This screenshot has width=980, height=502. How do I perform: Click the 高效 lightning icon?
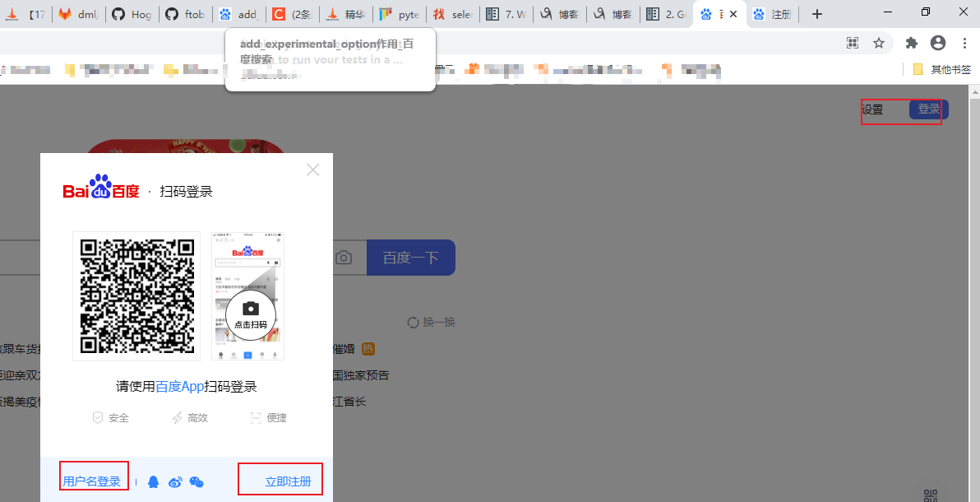177,417
